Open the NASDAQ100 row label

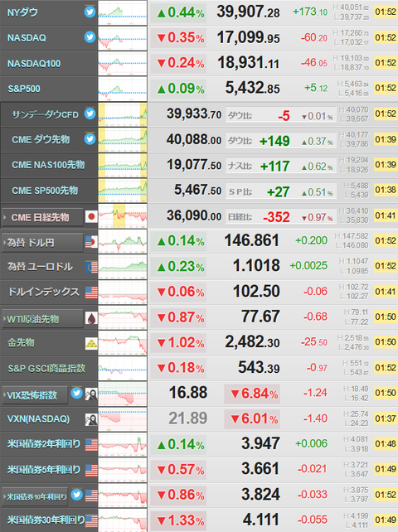(x=34, y=64)
